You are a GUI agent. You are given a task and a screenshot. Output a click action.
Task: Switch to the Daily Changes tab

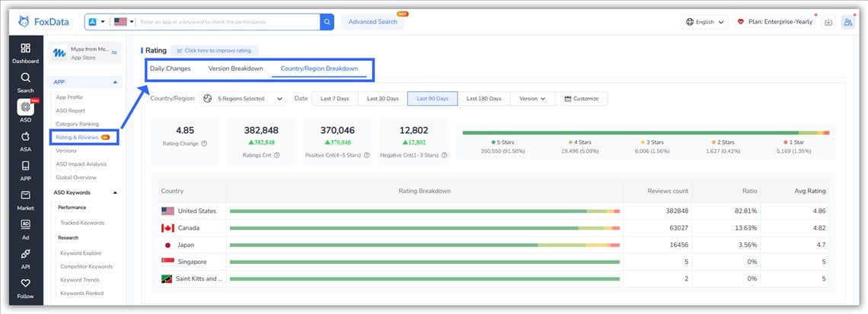point(171,68)
